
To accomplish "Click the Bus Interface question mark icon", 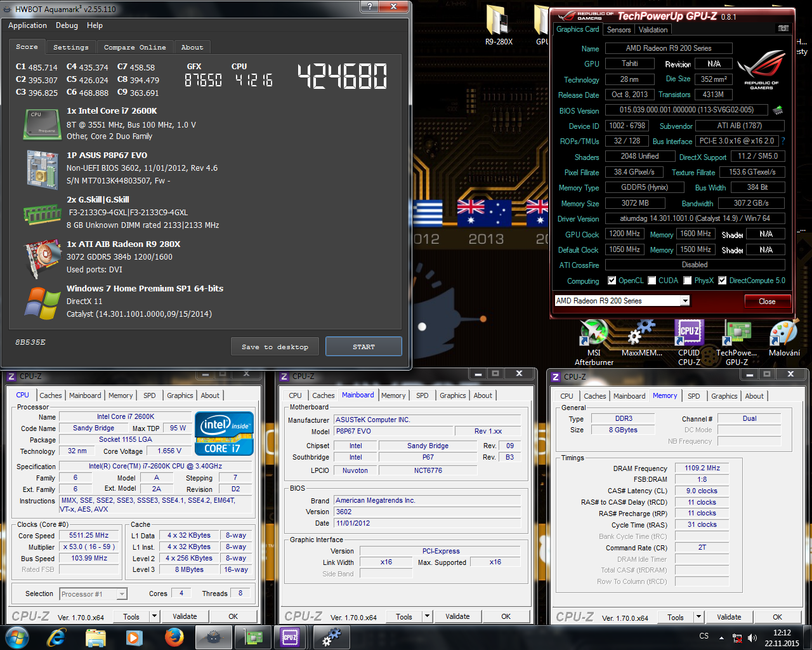I will point(783,141).
